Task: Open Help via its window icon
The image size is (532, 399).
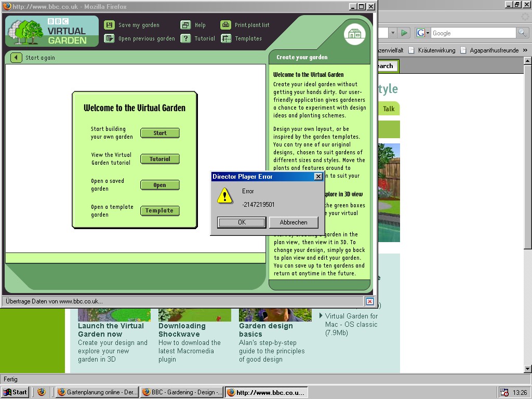Action: (185, 25)
